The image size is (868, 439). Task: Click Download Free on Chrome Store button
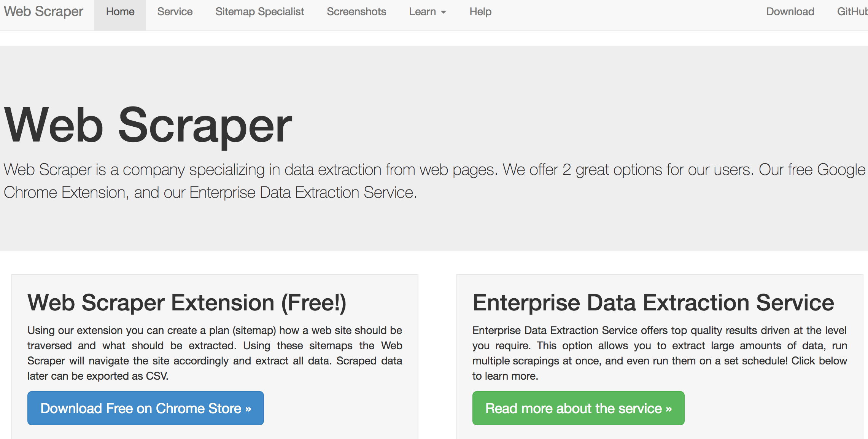[146, 408]
